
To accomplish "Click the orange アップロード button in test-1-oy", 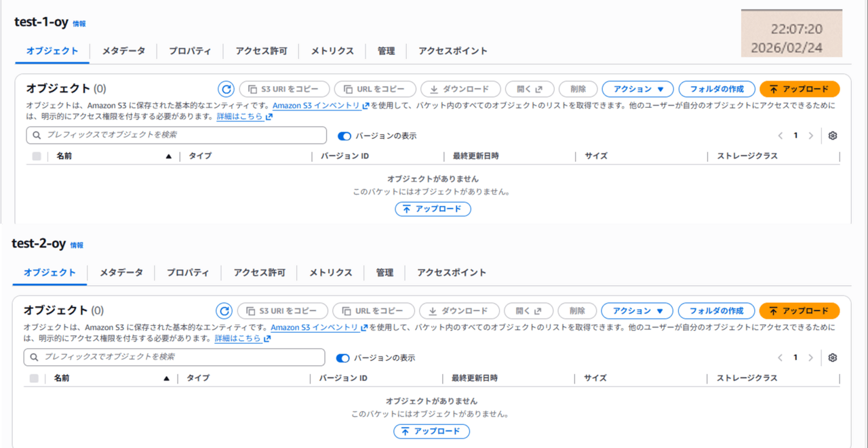I will coord(800,89).
